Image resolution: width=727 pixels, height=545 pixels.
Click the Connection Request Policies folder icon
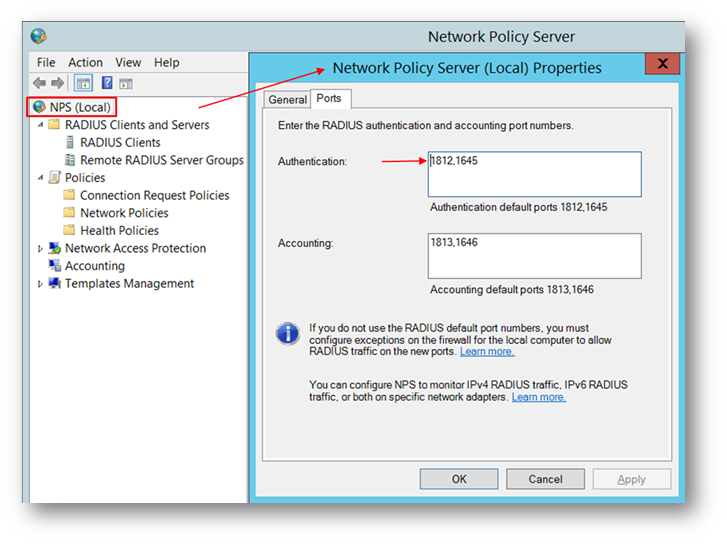pos(69,195)
